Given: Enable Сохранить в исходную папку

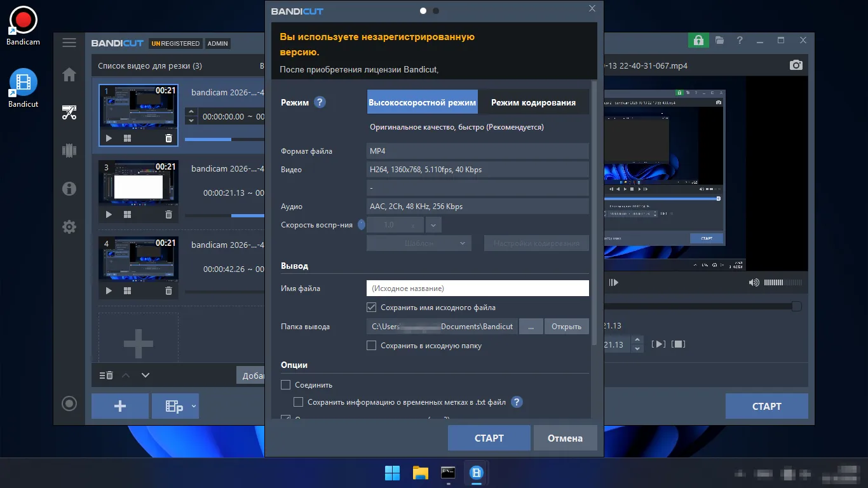Looking at the screenshot, I should 372,346.
